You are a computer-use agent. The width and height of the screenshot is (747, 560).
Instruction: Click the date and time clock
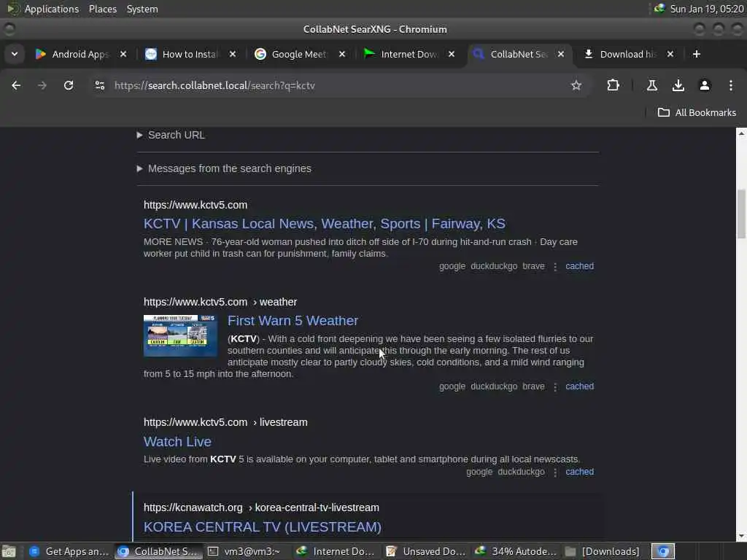tap(706, 9)
